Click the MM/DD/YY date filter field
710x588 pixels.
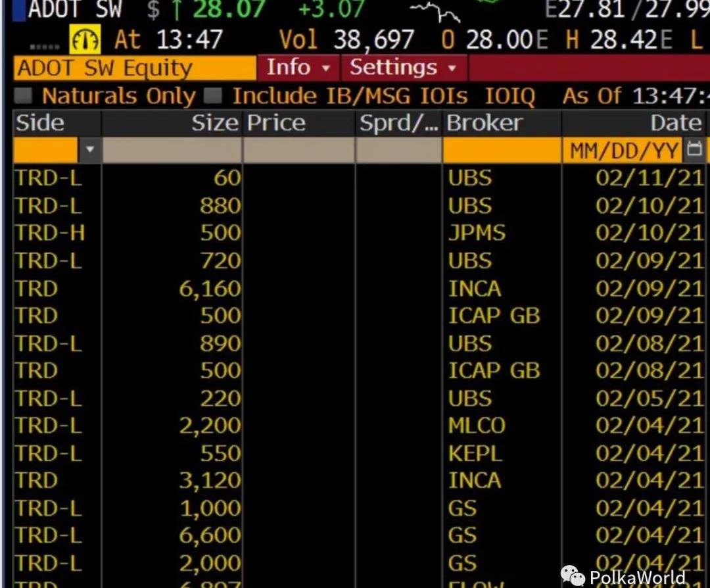623,150
